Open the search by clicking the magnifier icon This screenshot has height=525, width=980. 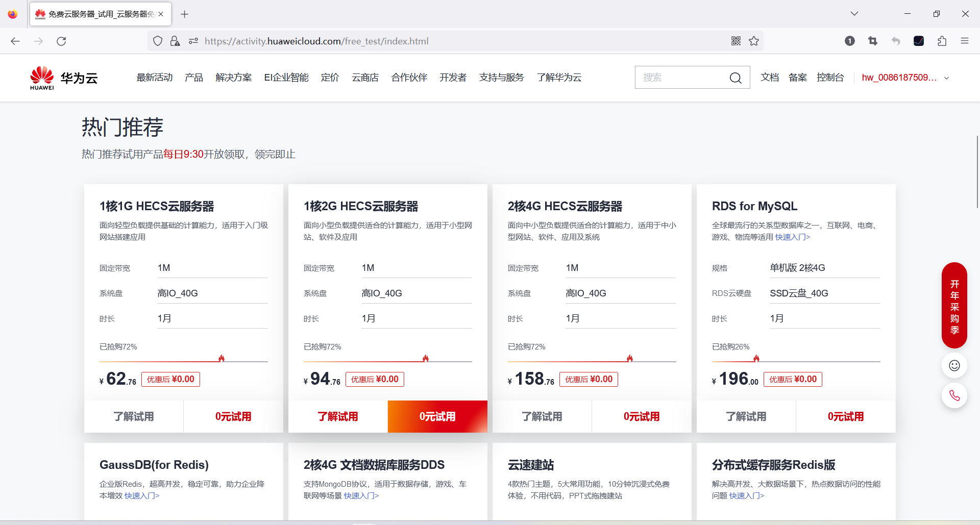[736, 78]
